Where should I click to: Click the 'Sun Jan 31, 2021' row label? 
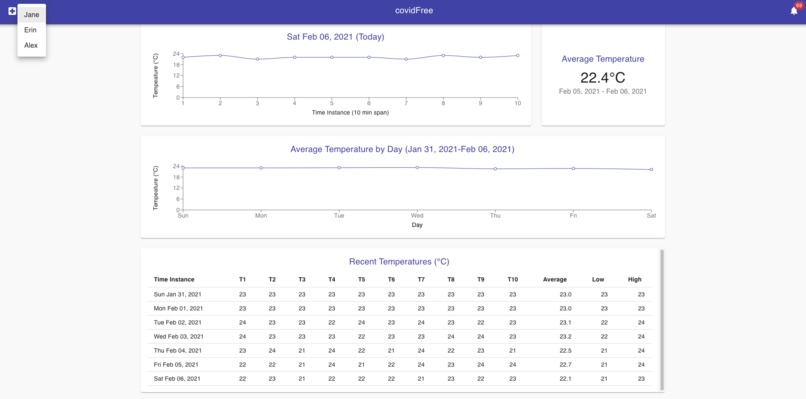(x=177, y=295)
